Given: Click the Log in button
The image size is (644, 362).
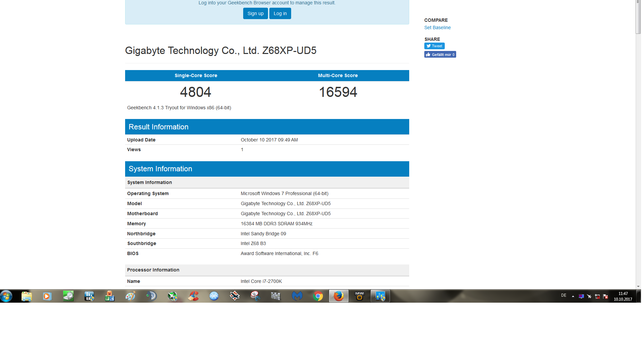Looking at the screenshot, I should click(x=280, y=13).
